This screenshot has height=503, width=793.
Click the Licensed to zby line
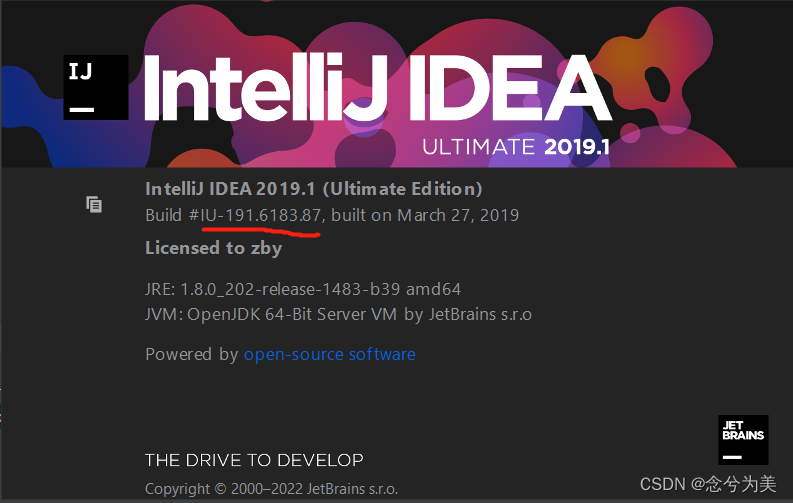[x=213, y=248]
